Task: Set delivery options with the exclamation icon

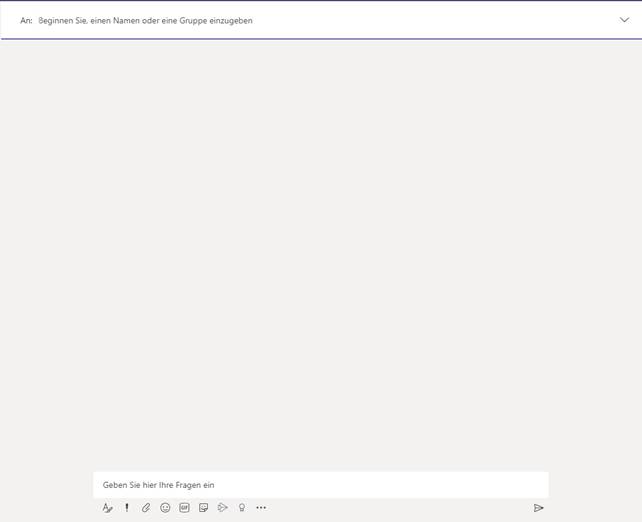Action: click(127, 508)
